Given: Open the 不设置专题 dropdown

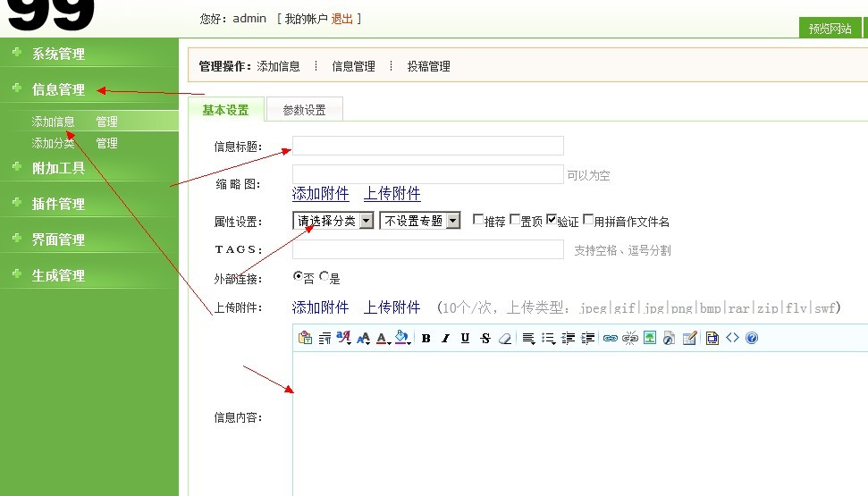Looking at the screenshot, I should tap(420, 221).
